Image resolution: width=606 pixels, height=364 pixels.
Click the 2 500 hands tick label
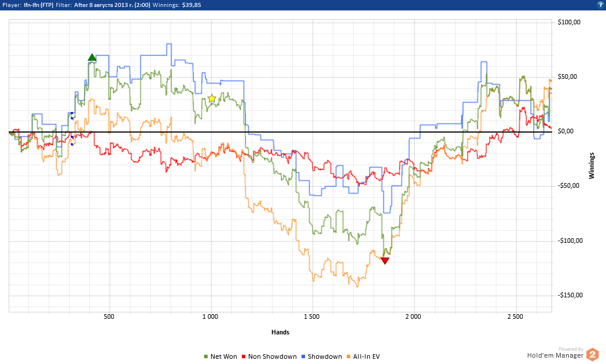coord(515,316)
